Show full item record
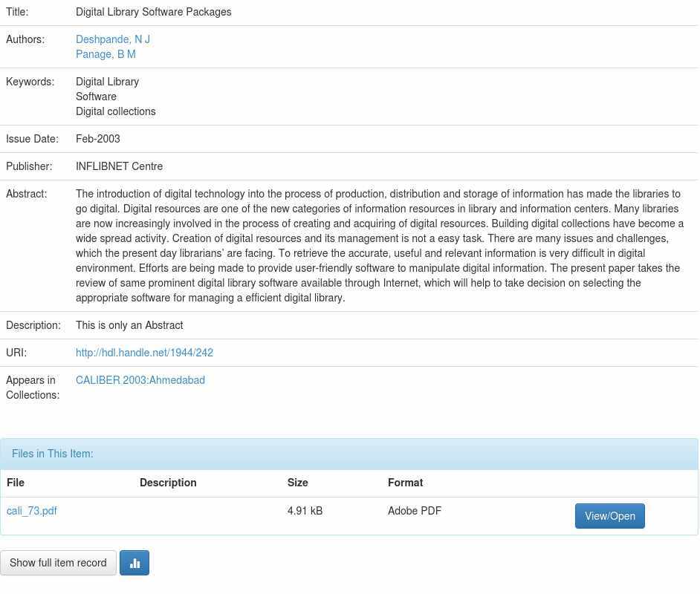This screenshot has height=594, width=700. point(58,563)
